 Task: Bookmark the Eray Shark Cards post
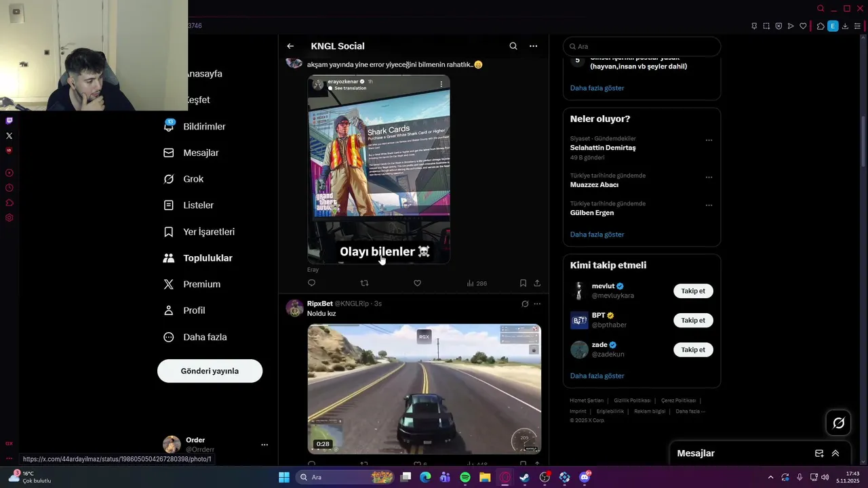(523, 283)
